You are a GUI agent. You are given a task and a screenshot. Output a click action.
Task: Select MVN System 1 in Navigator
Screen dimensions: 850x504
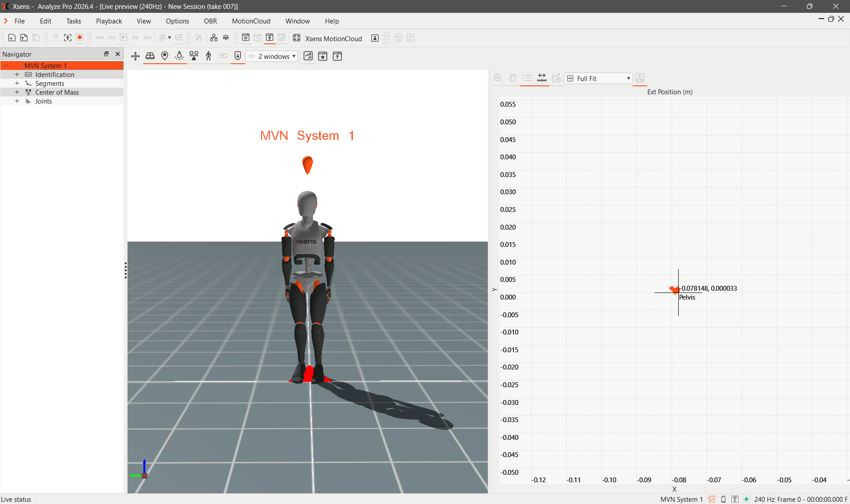(x=62, y=66)
